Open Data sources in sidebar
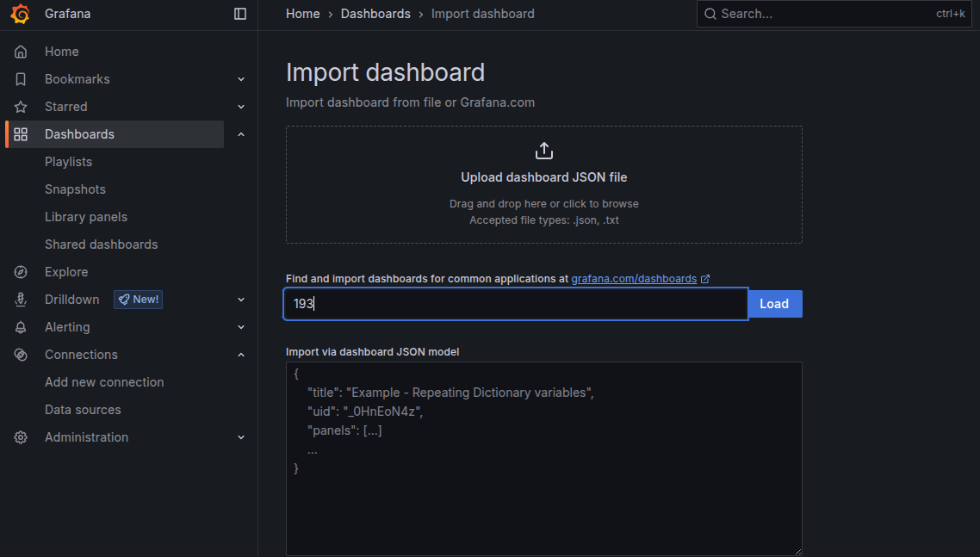The height and width of the screenshot is (557, 980). 83,410
